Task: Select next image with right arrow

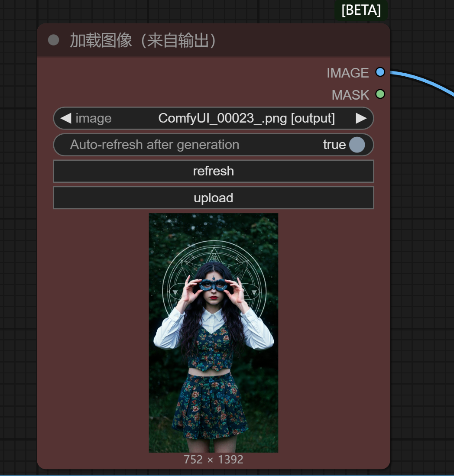Action: [361, 118]
